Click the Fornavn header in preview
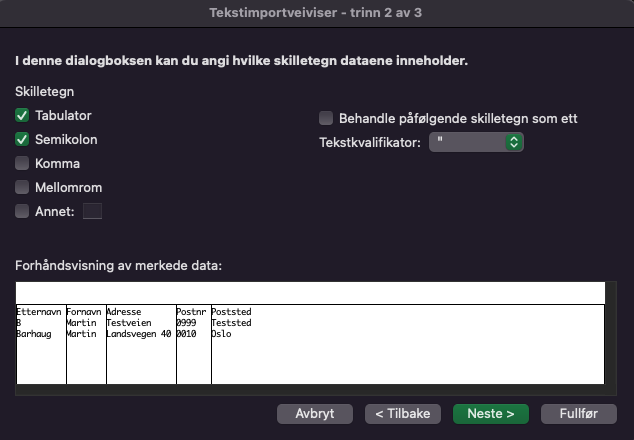 84,312
